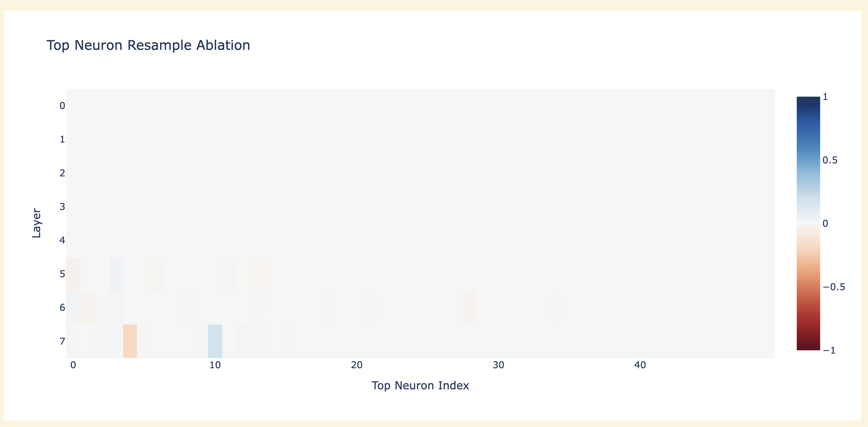This screenshot has height=427, width=868.
Task: Click the y-axis tick label '5'
Action: (x=62, y=274)
